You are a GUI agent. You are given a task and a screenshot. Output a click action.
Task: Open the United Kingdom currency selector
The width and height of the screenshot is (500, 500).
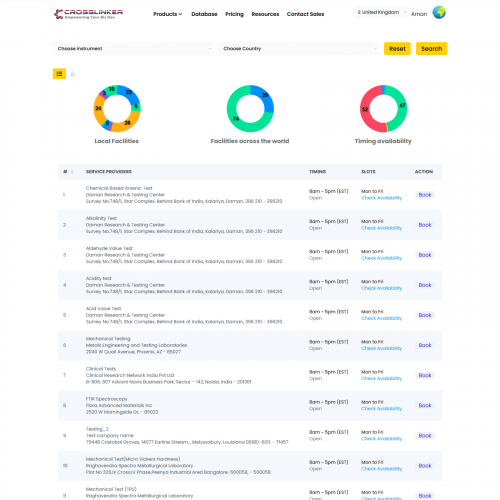381,12
